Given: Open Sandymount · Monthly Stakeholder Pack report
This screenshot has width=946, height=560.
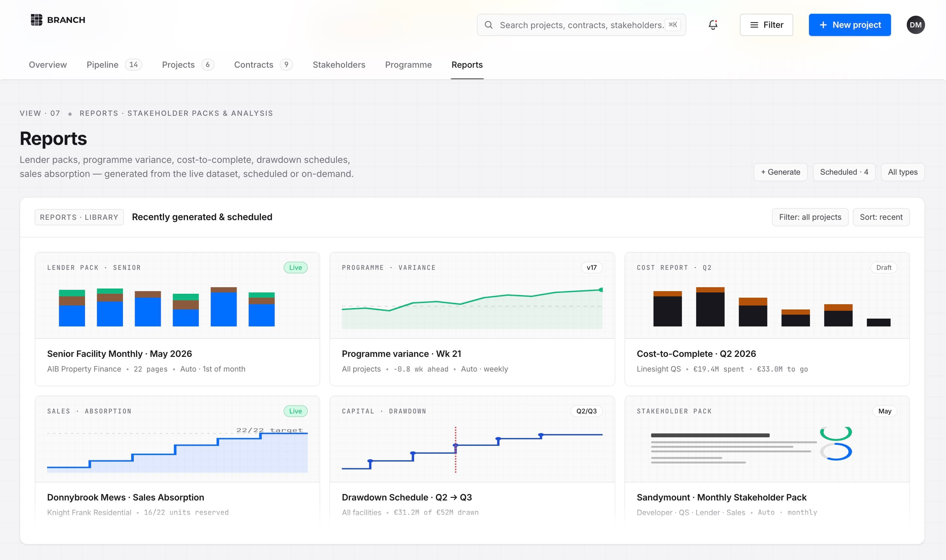Looking at the screenshot, I should coord(722,497).
